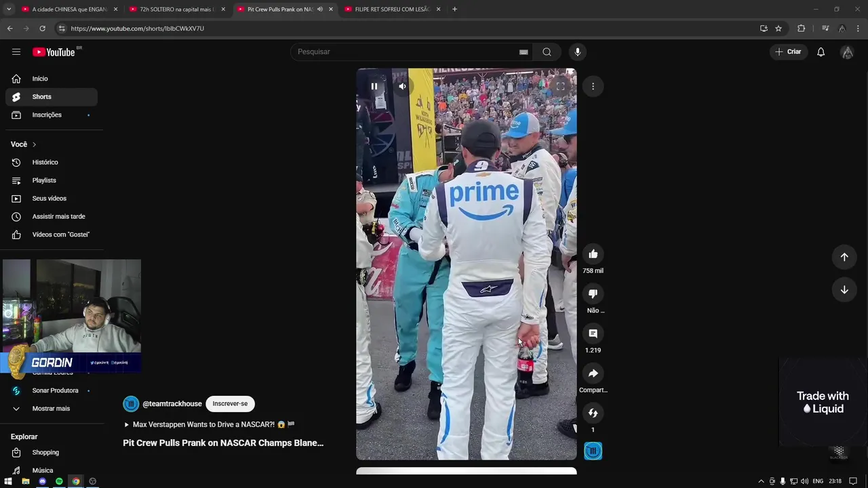Show hidden system tray icons
Screen dimensions: 868x488
coord(761,481)
